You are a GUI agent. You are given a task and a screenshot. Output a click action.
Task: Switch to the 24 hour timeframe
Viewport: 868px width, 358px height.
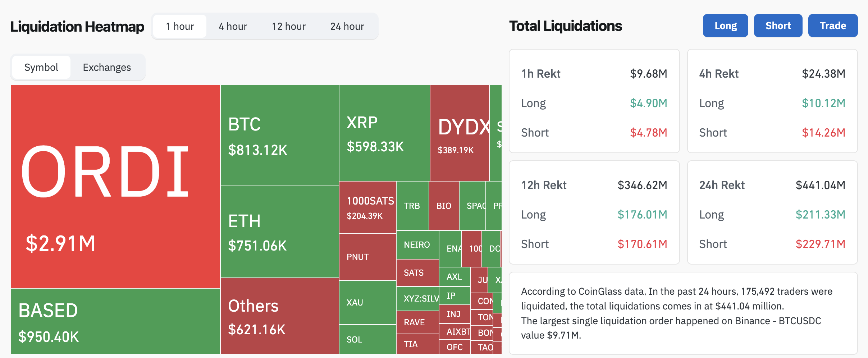coord(347,26)
